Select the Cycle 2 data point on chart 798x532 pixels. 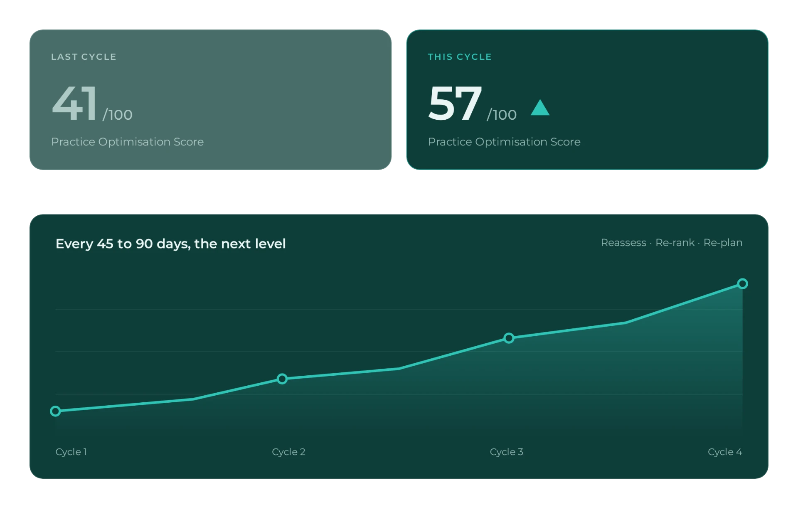(x=282, y=379)
